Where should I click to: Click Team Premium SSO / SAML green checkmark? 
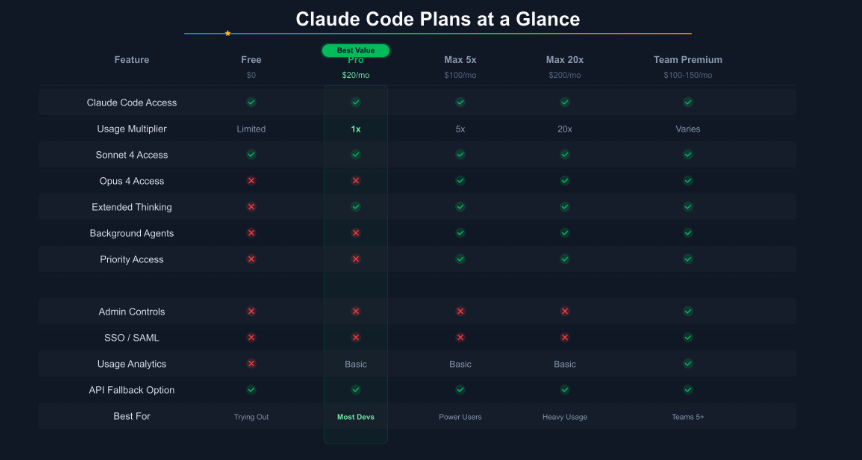pos(688,338)
